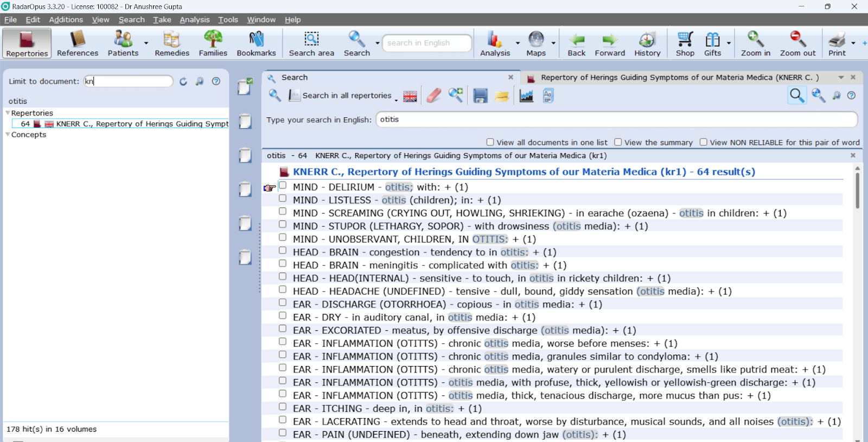The width and height of the screenshot is (868, 442).
Task: Open the Gifts icon
Action: tap(712, 43)
